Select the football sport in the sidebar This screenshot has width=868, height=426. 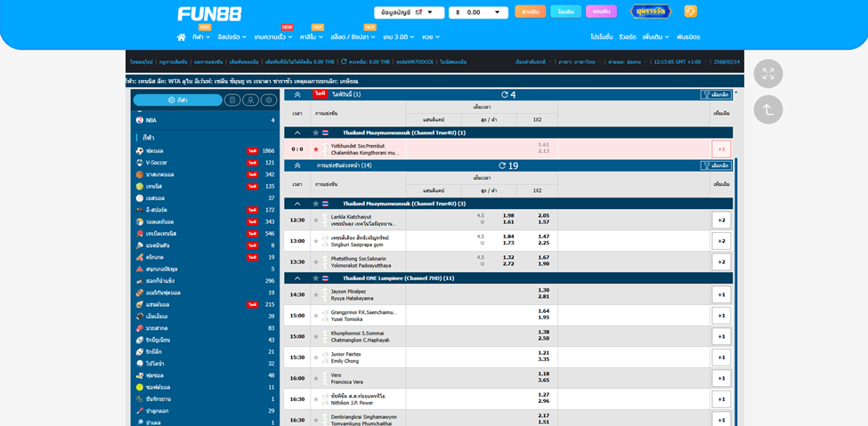[x=154, y=150]
